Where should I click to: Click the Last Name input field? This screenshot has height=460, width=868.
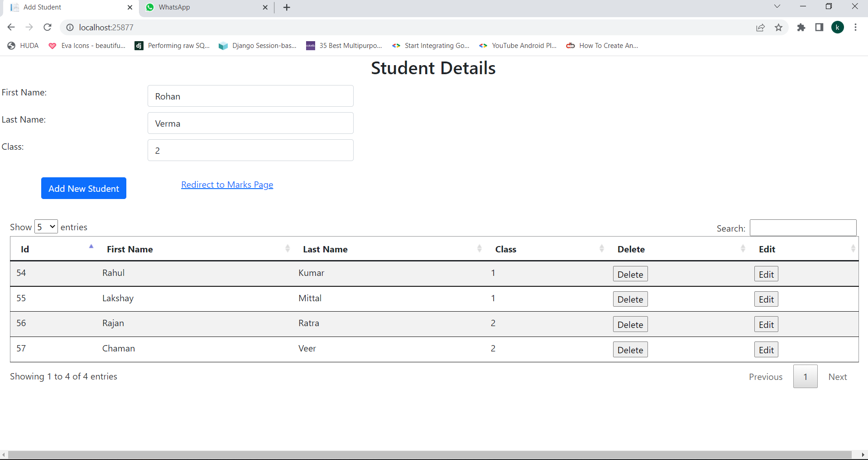point(250,123)
